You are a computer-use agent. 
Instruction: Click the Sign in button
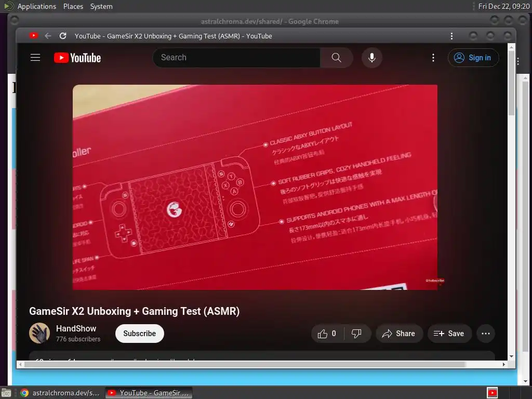pyautogui.click(x=473, y=58)
